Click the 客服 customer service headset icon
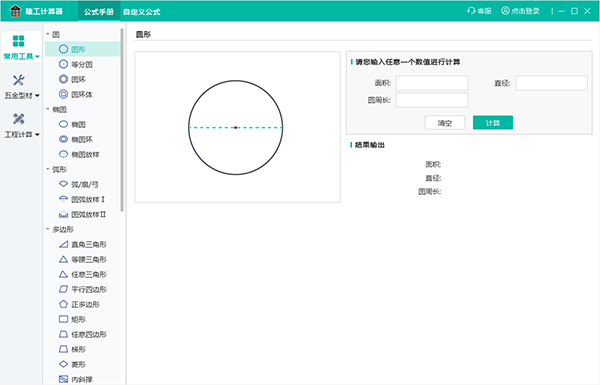 pos(471,11)
